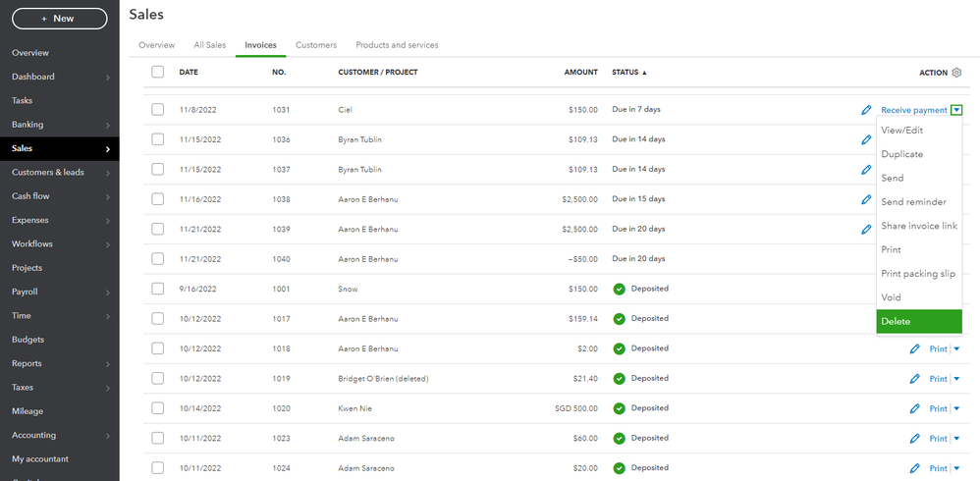Select Void in the action menu
Image resolution: width=980 pixels, height=481 pixels.
point(891,297)
